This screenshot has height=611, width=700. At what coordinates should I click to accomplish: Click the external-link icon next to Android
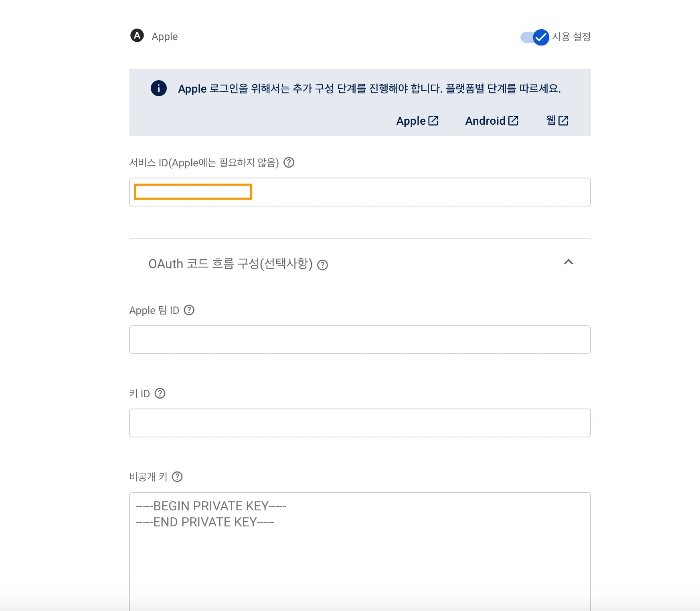click(x=513, y=121)
